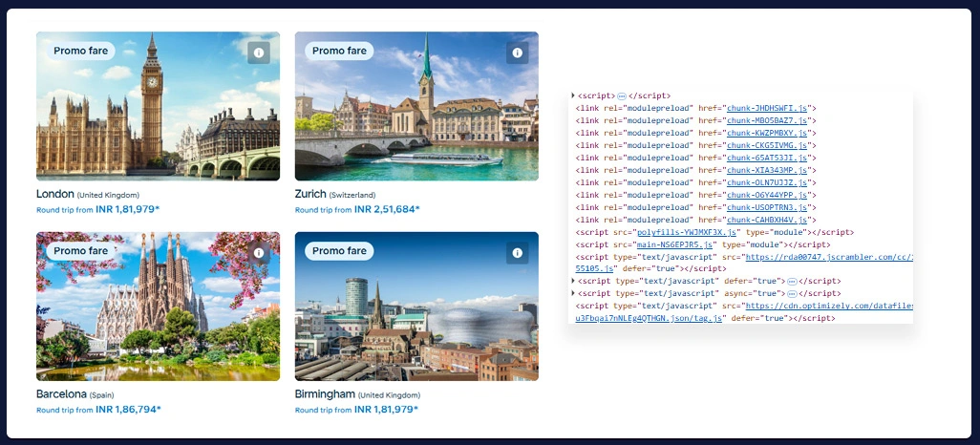The height and width of the screenshot is (445, 980).
Task: Open info icon on Birmingham card
Action: click(518, 253)
